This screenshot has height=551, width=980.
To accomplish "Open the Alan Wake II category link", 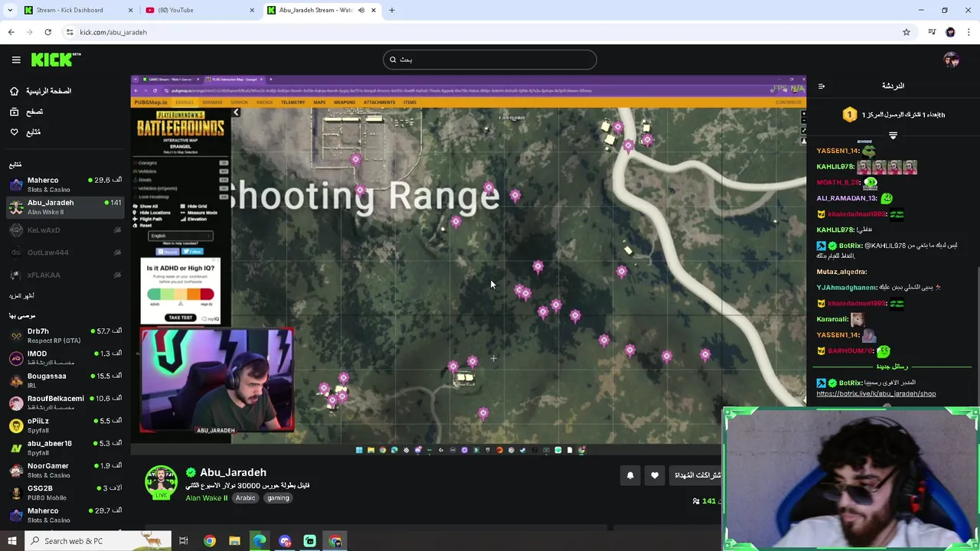I will (206, 498).
